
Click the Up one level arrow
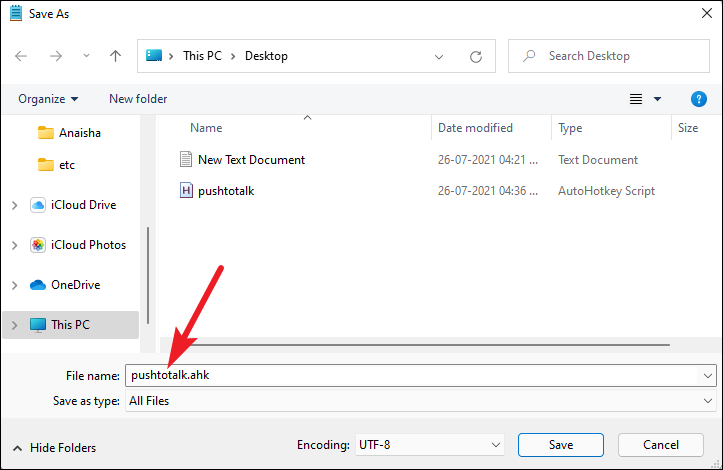[116, 56]
